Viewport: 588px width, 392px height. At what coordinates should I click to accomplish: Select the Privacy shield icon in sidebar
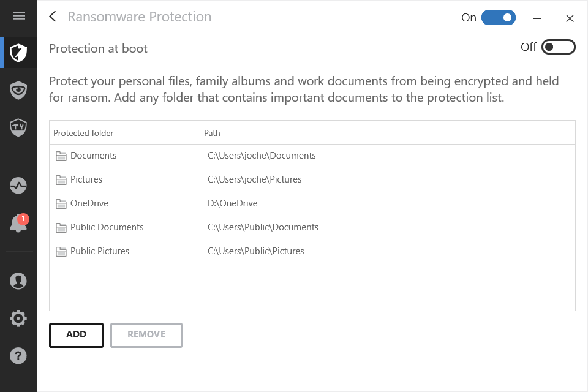click(18, 89)
